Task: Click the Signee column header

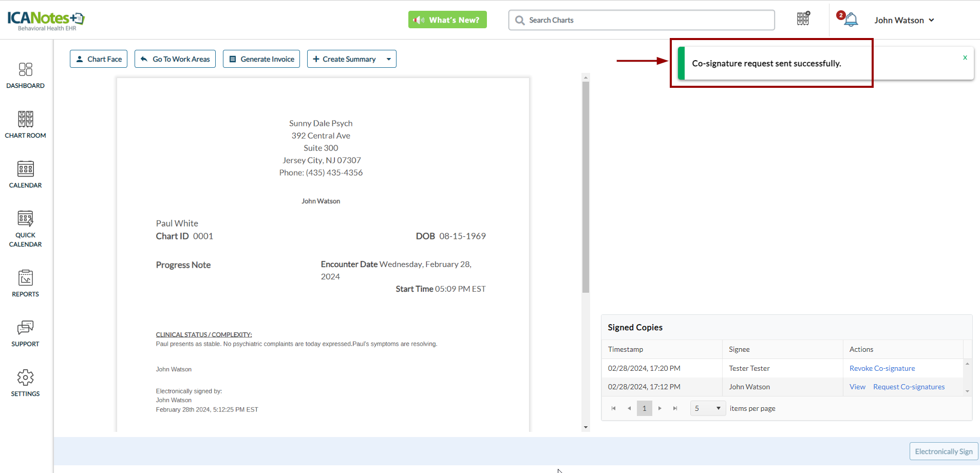Action: click(782, 349)
